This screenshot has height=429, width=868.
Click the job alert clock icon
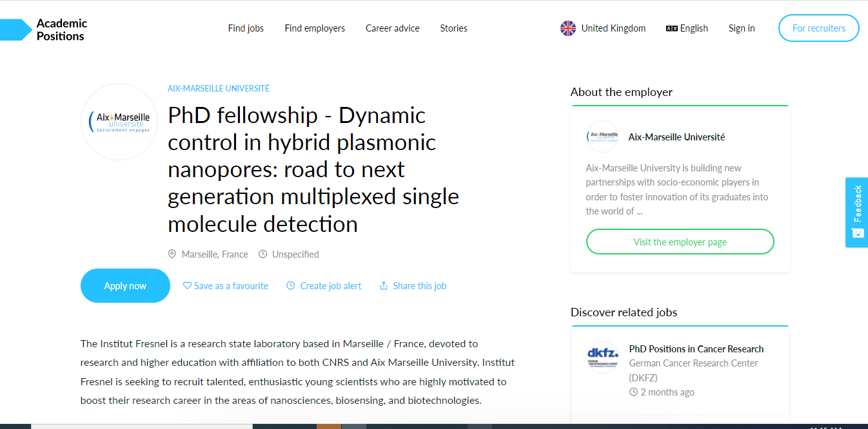(x=291, y=286)
